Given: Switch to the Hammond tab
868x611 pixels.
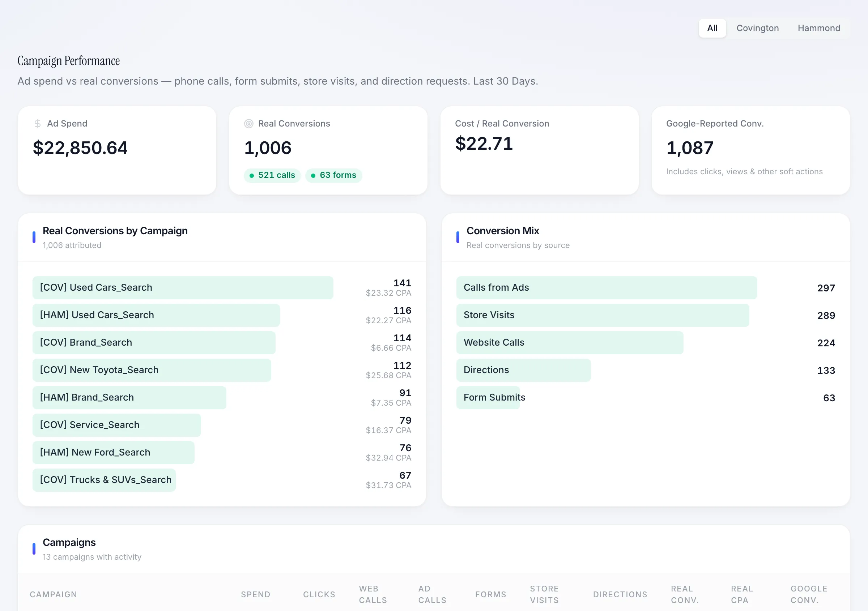Looking at the screenshot, I should (819, 28).
